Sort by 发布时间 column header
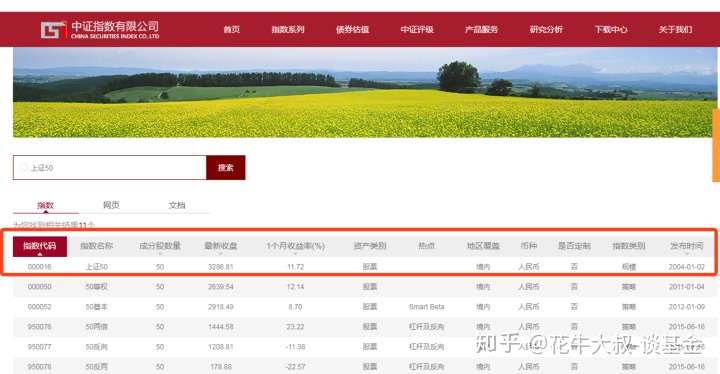 [x=686, y=246]
